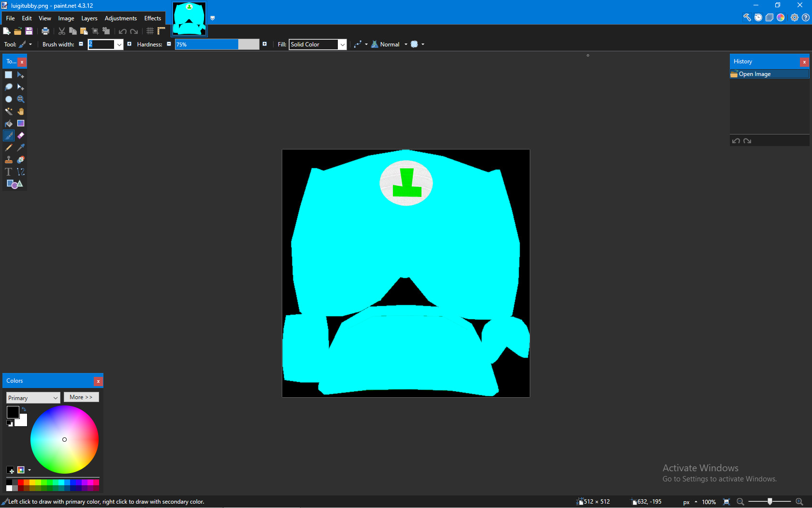The image size is (812, 508).
Task: Switch to the Eraser tool
Action: 21,135
